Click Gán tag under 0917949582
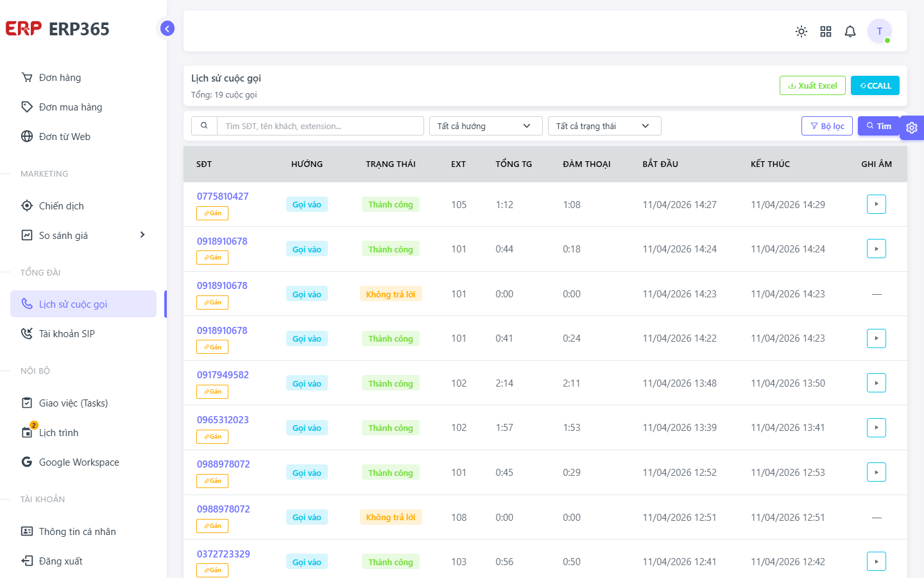Image resolution: width=924 pixels, height=578 pixels. coord(212,392)
